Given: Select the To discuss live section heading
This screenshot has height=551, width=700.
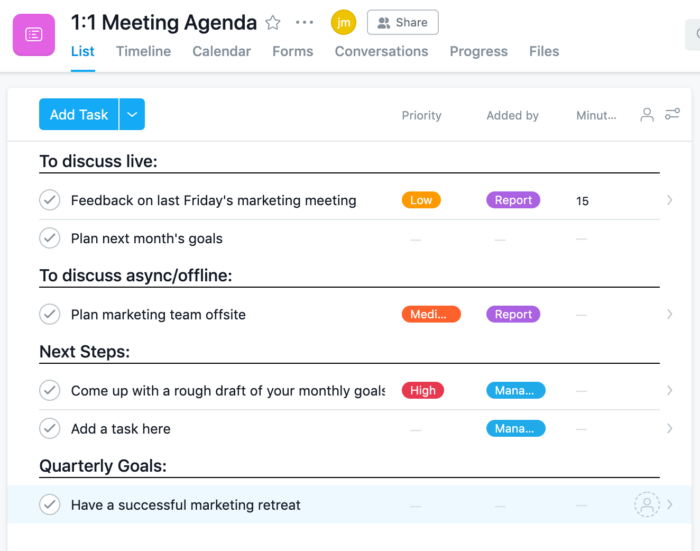Looking at the screenshot, I should point(98,161).
